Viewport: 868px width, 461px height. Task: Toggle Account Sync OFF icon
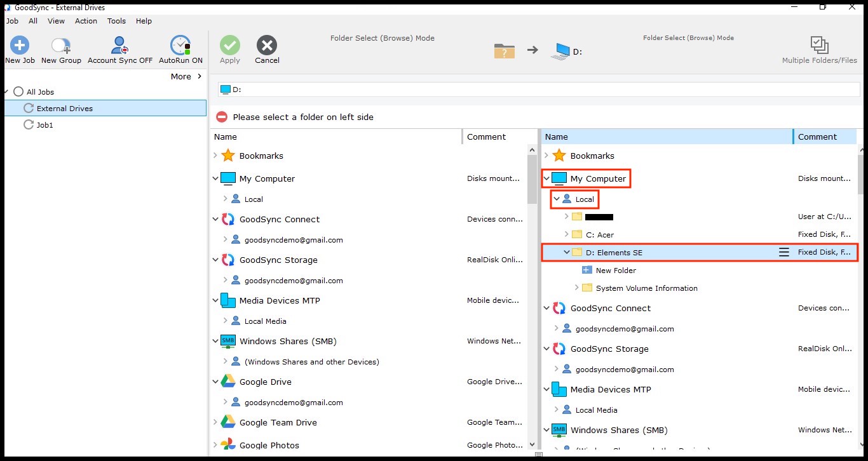click(119, 46)
